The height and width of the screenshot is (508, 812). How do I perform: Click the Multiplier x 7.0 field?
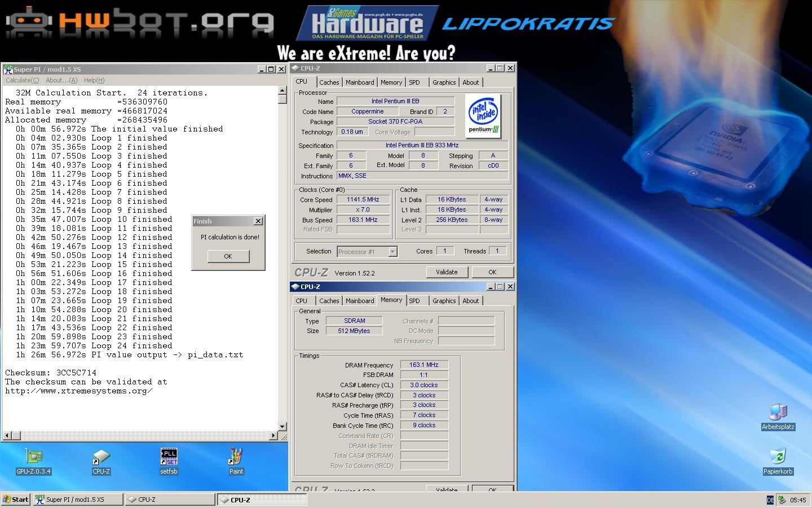tap(363, 209)
